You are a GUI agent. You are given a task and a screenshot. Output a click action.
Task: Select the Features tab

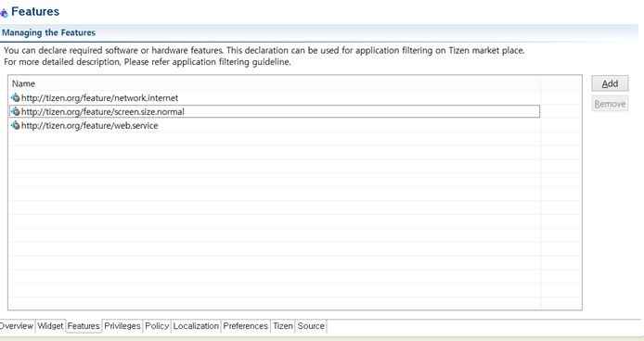click(x=84, y=326)
